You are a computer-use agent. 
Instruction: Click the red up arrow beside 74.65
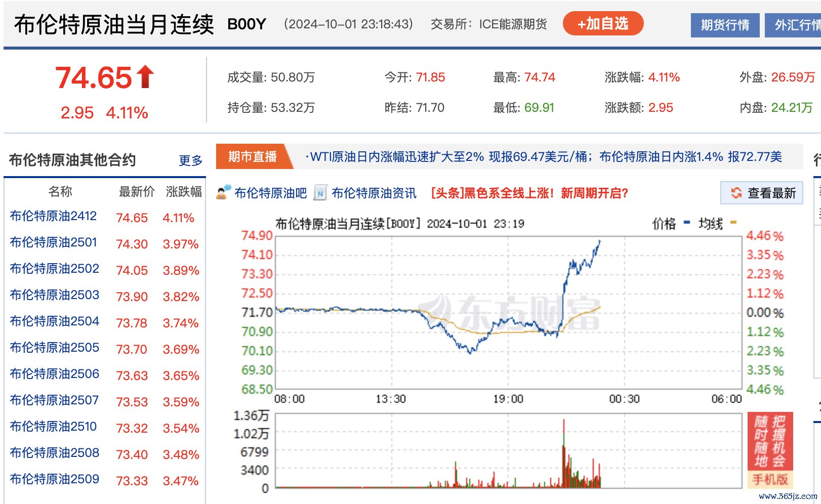tap(145, 77)
